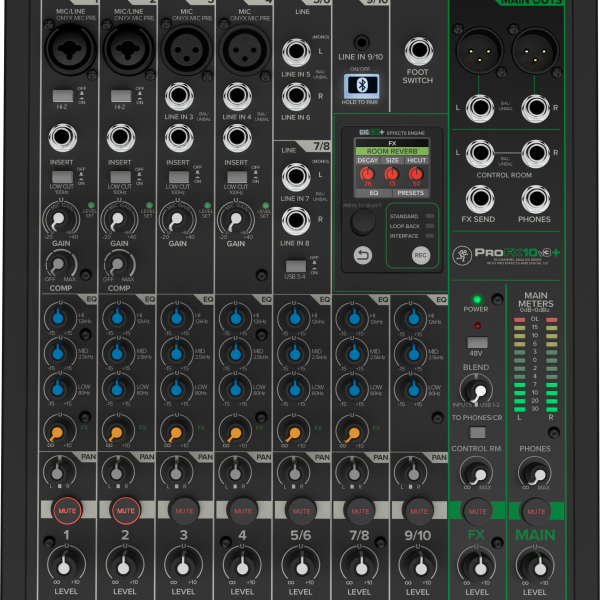
Task: Mute channel 3
Action: 184,511
